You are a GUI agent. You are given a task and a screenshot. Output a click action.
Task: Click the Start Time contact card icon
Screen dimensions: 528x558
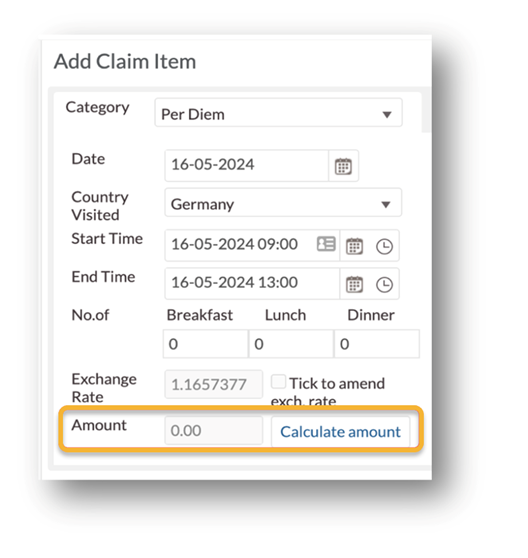326,244
